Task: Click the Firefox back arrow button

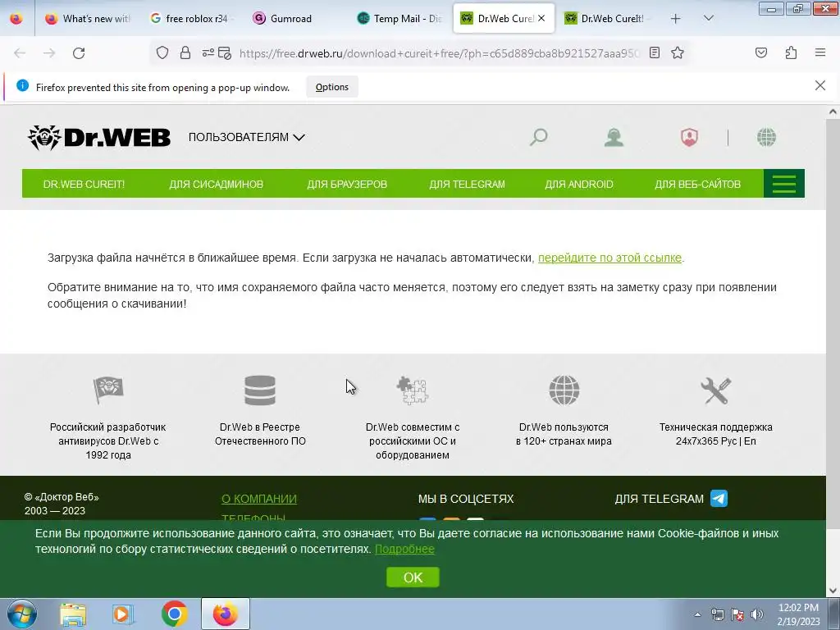Action: (x=20, y=53)
